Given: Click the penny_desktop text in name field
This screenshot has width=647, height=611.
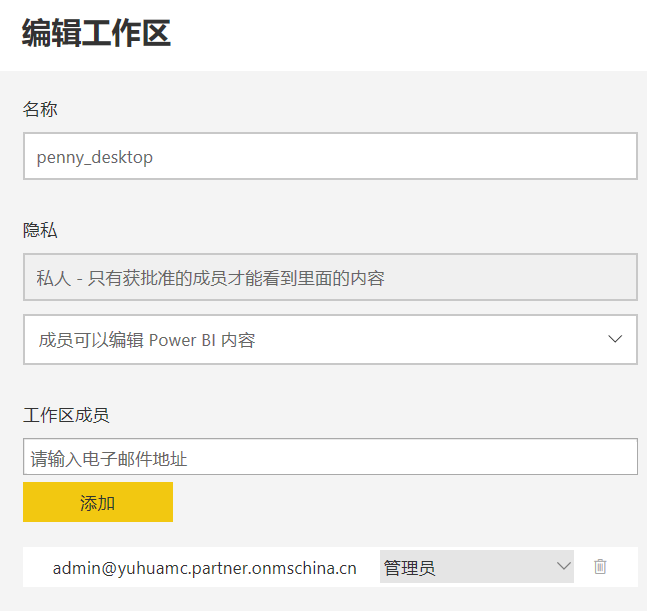Looking at the screenshot, I should pyautogui.click(x=95, y=157).
